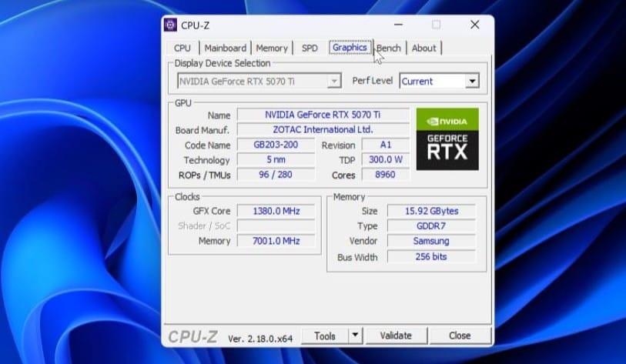The image size is (626, 364).
Task: Click the Ver. 2.18.0.x64 version text
Action: [x=260, y=339]
